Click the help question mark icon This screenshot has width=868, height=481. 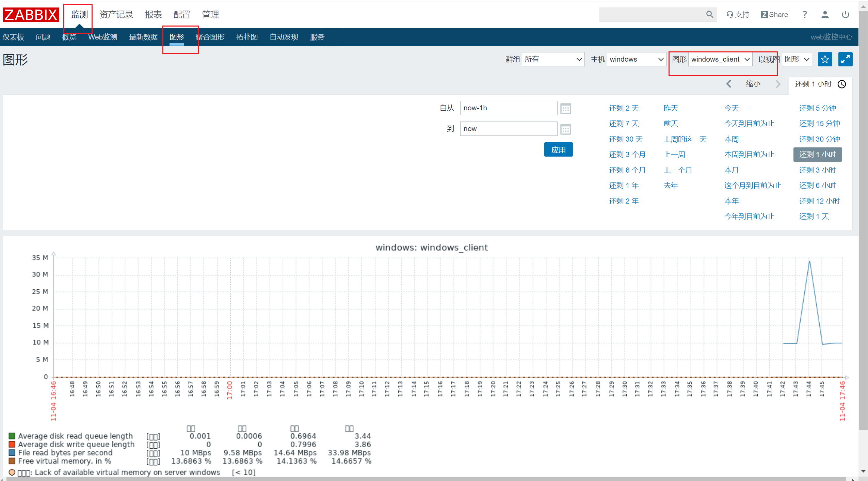(805, 15)
